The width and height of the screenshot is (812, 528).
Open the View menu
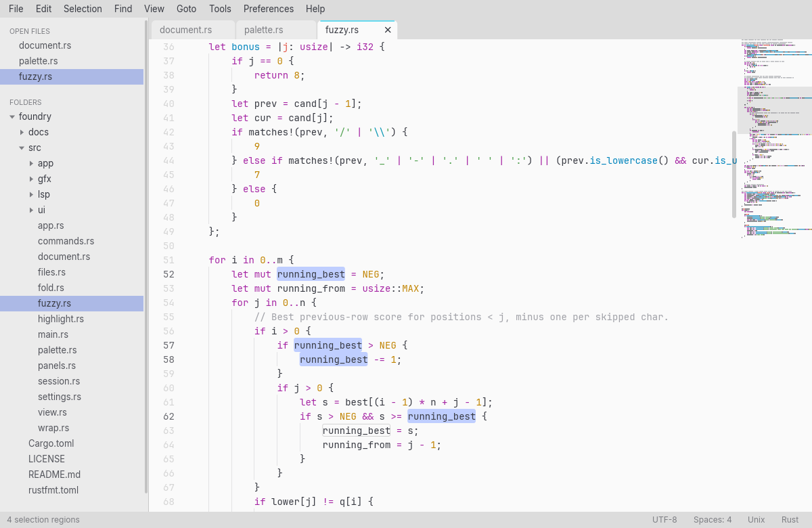click(154, 9)
